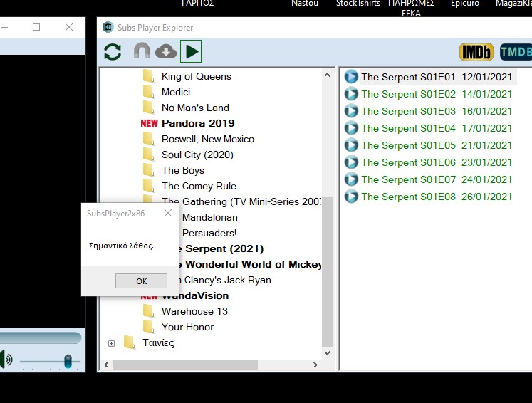Click the green refresh arrows icon

point(113,52)
